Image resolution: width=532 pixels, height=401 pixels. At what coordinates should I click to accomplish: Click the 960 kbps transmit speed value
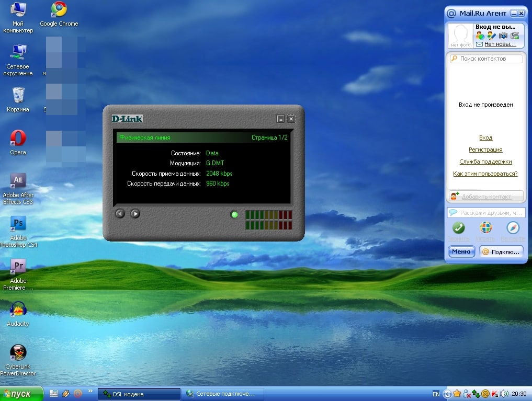[x=218, y=184]
